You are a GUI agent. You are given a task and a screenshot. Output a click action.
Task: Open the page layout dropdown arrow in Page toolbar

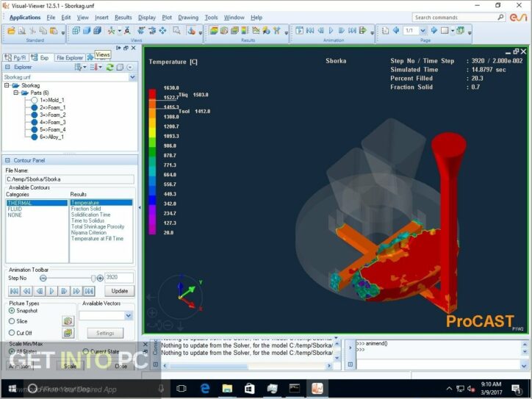coord(453,31)
